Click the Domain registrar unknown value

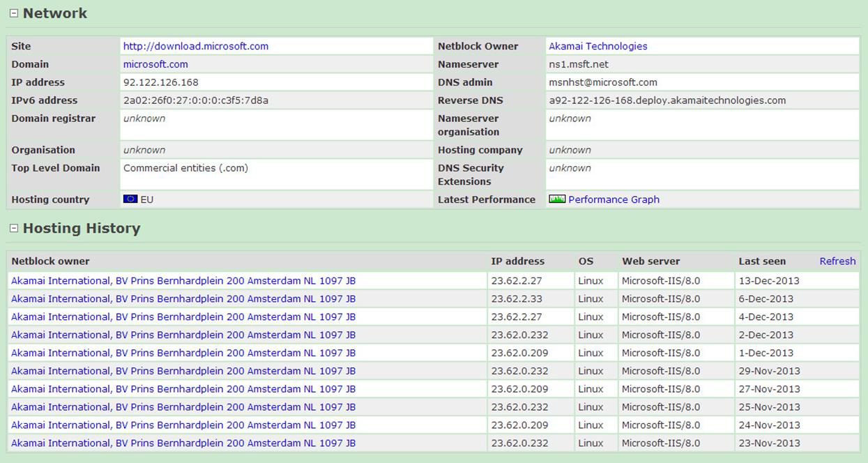pyautogui.click(x=144, y=119)
